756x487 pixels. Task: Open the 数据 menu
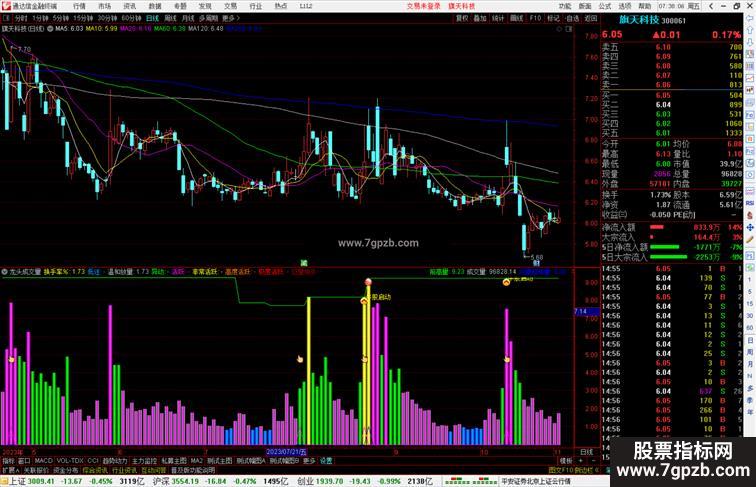coord(155,6)
